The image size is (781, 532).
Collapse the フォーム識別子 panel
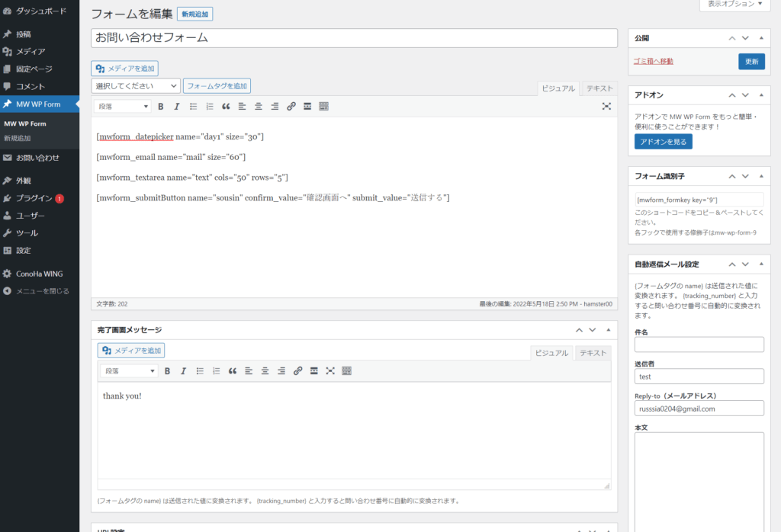click(761, 176)
